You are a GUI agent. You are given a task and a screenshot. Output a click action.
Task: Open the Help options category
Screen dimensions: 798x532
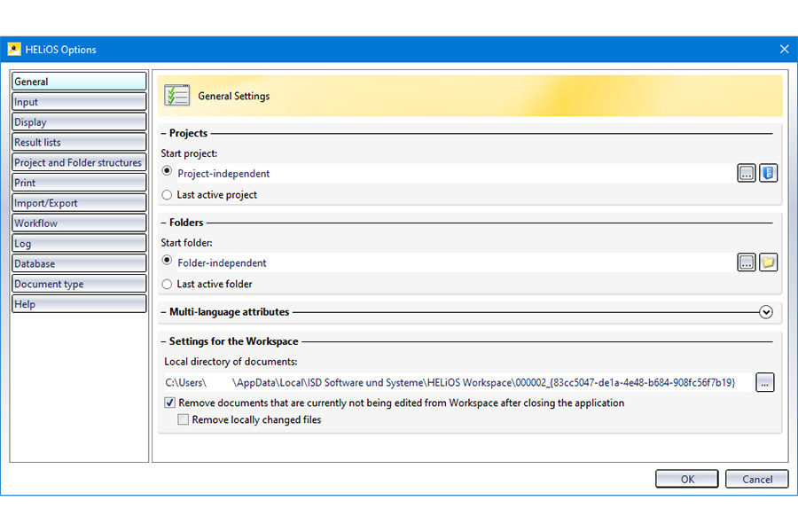coord(79,304)
